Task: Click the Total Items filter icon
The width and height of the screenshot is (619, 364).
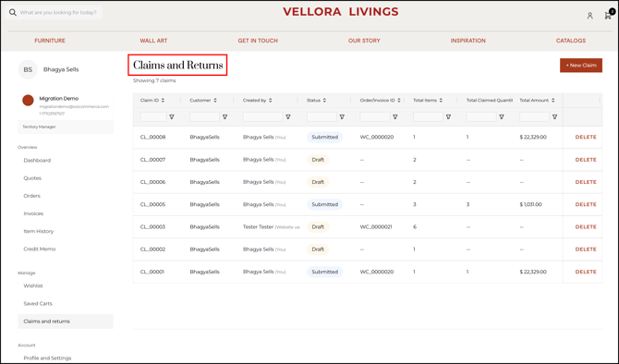Action: coord(448,116)
